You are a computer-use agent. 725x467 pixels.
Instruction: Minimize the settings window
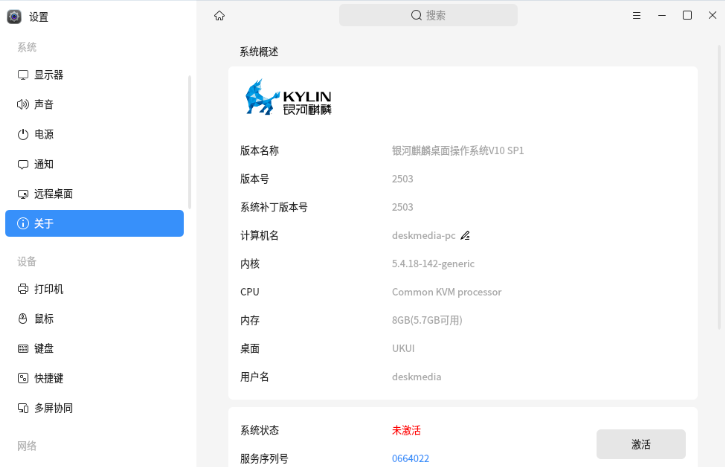click(x=662, y=16)
